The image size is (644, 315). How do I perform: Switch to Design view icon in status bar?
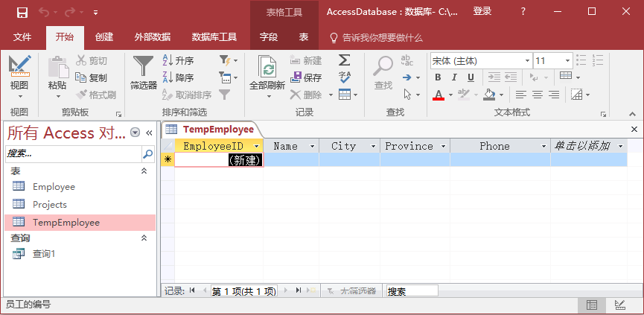tap(619, 305)
